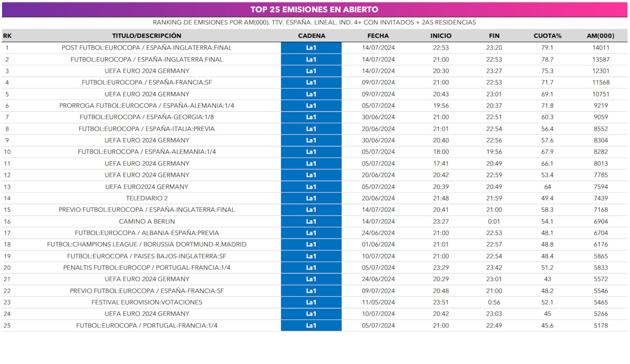Click the TITULO/DESCRIPCIÓN column header
The image size is (630, 364).
click(146, 36)
